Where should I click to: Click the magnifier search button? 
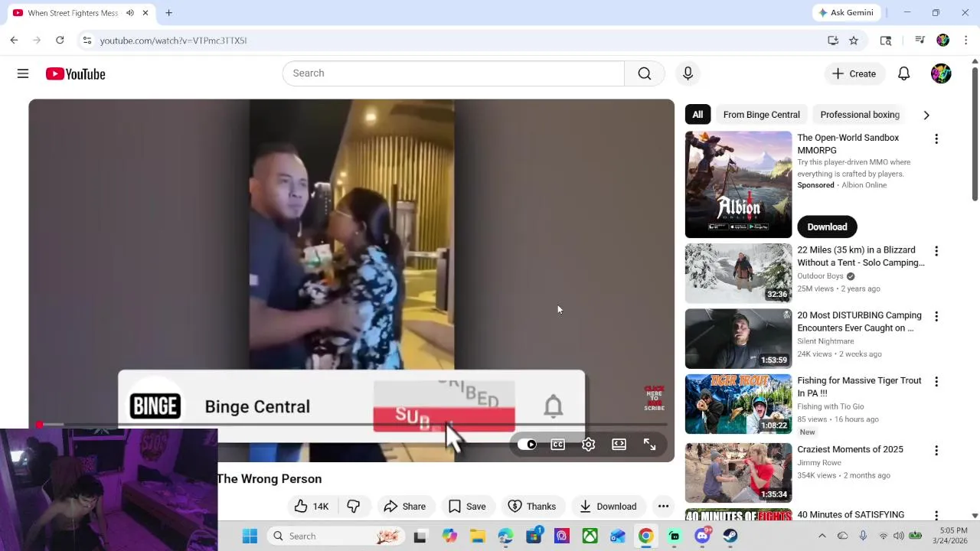(x=645, y=73)
